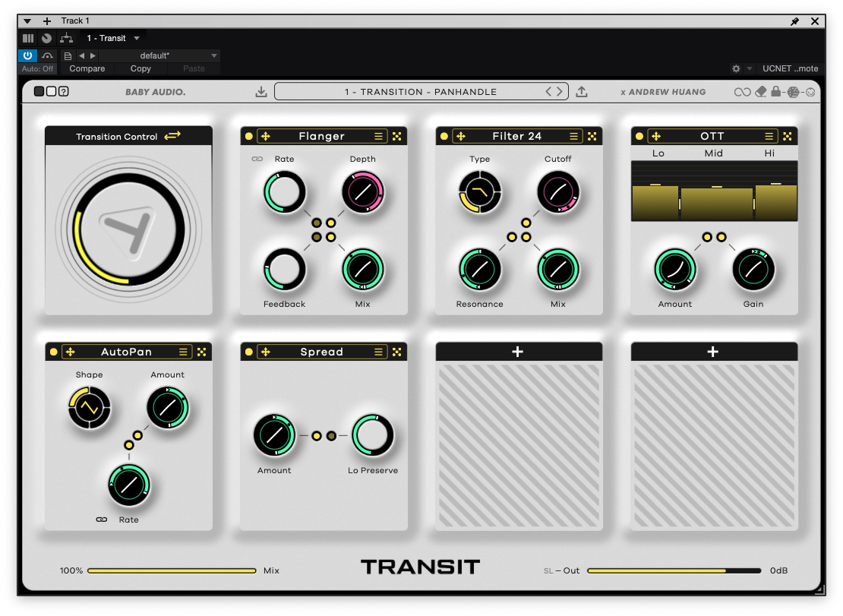This screenshot has width=843, height=616.
Task: Select next Transit preset arrow
Action: (x=560, y=92)
